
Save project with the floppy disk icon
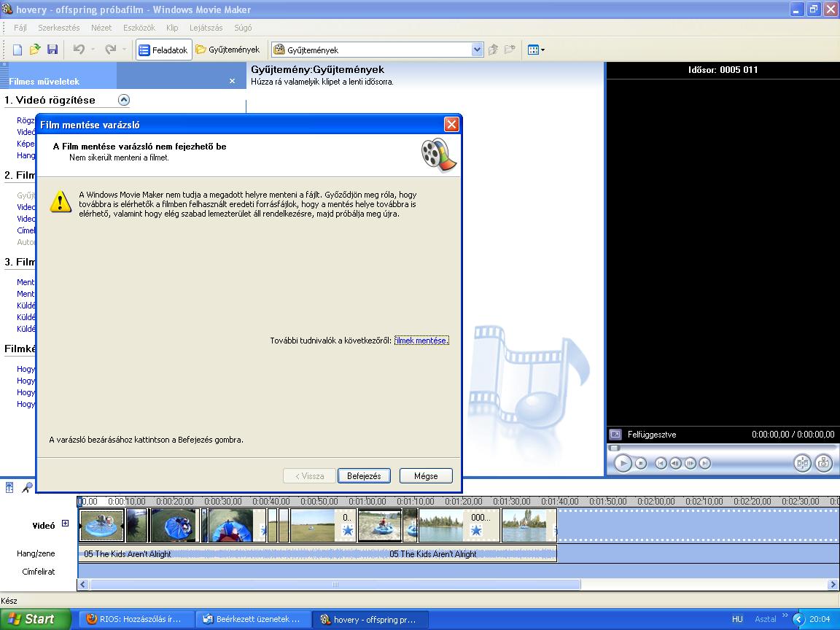coord(52,50)
